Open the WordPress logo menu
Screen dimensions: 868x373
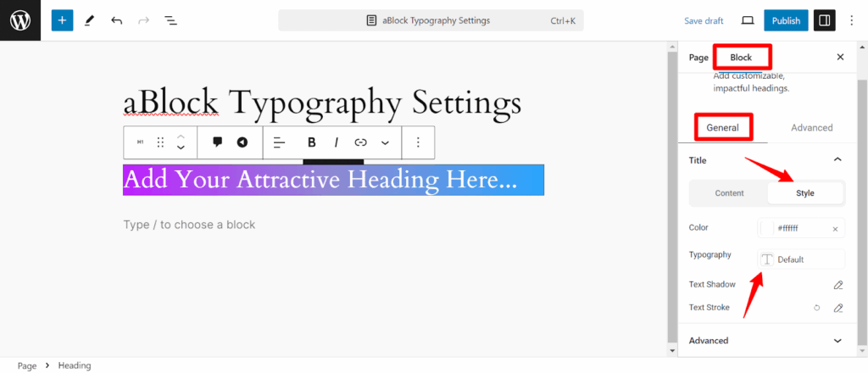click(20, 20)
